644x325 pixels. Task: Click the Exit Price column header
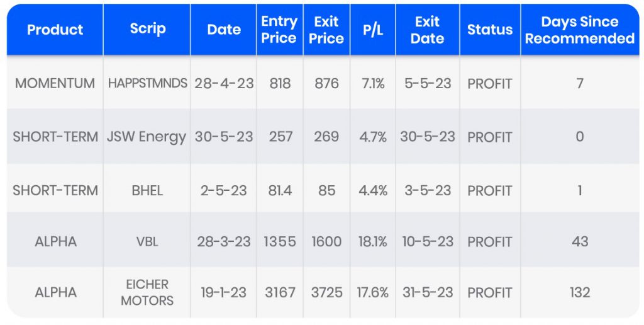pos(326,30)
